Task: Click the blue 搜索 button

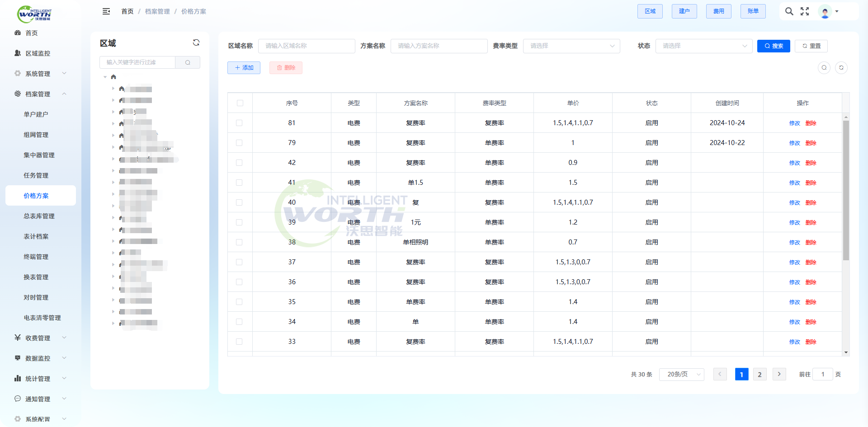Action: (774, 46)
